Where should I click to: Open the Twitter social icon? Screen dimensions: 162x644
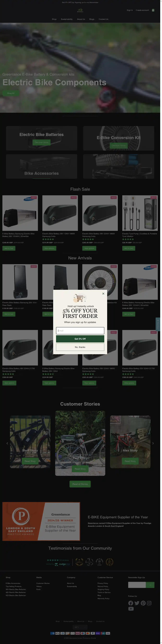[137, 603]
